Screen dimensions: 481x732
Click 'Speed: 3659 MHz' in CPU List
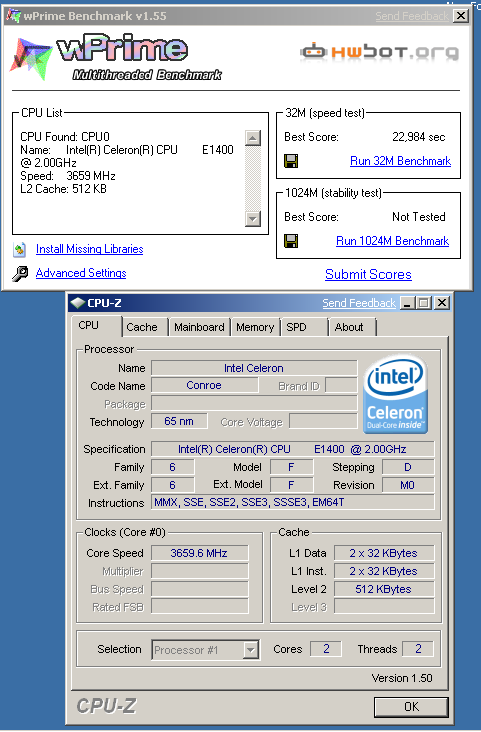point(68,176)
